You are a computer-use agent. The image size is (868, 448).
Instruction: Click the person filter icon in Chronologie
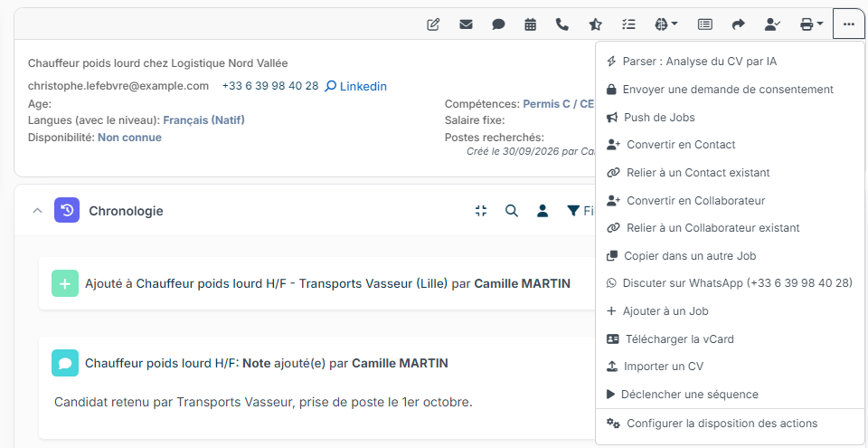pos(542,211)
